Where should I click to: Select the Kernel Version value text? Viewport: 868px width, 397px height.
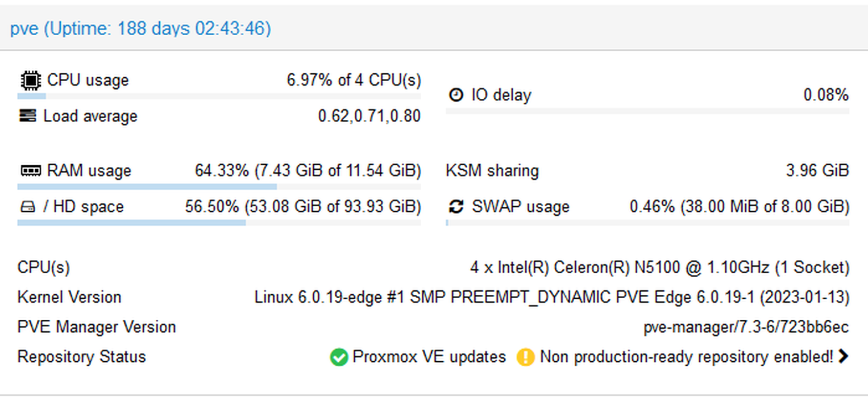point(552,298)
